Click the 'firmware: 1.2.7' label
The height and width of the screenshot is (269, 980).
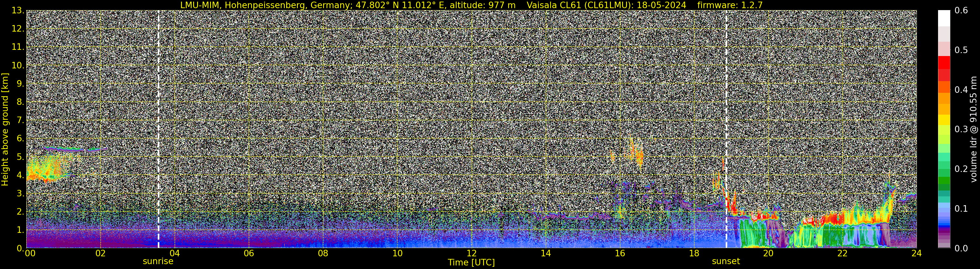tap(730, 5)
